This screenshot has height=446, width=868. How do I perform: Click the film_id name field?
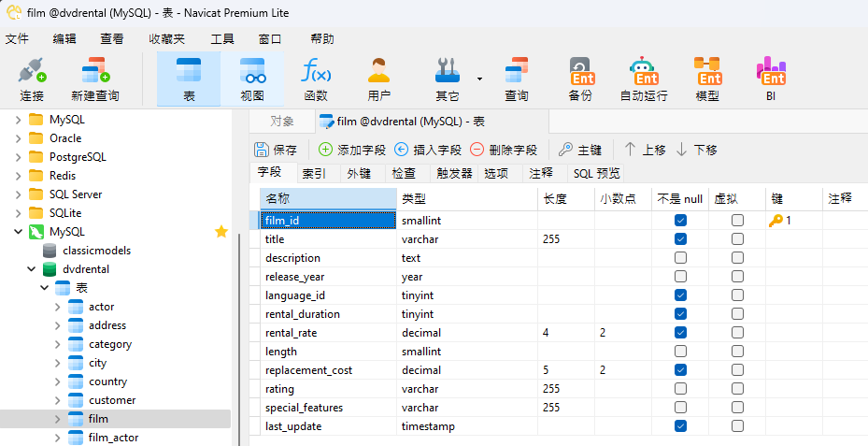(328, 221)
